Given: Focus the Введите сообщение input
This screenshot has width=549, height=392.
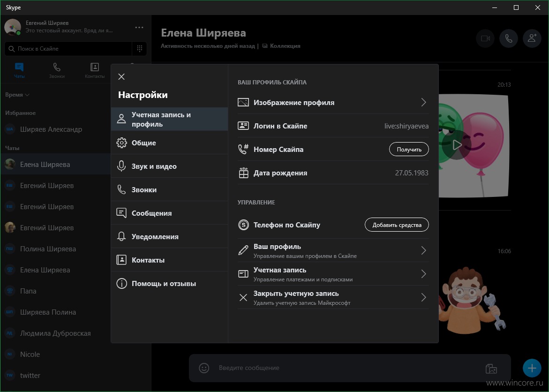Looking at the screenshot, I should (x=346, y=368).
